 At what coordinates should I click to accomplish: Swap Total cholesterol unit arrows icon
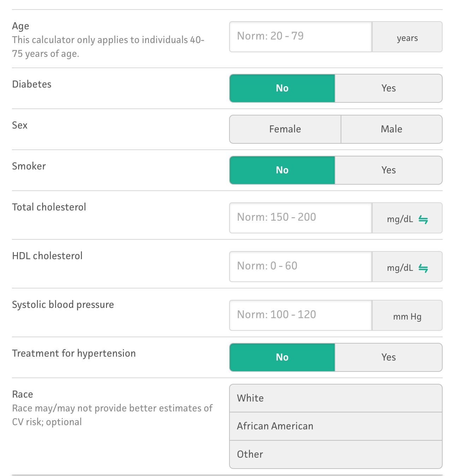423,220
